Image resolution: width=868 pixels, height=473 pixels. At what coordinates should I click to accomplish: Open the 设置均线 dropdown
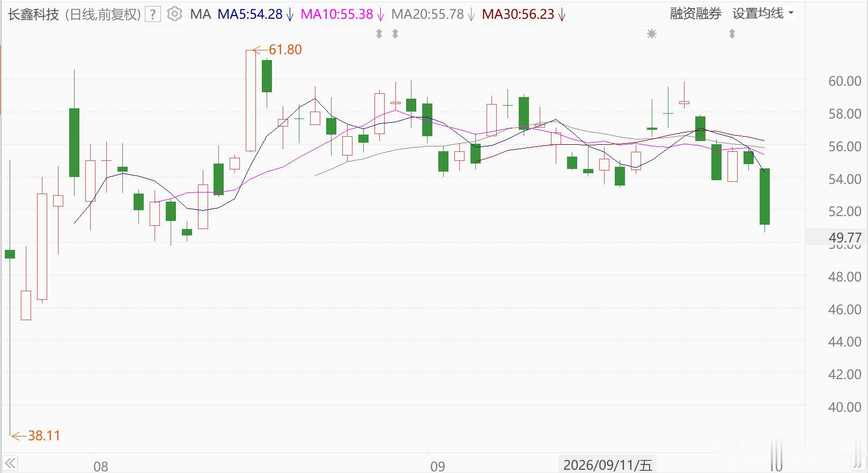(763, 13)
